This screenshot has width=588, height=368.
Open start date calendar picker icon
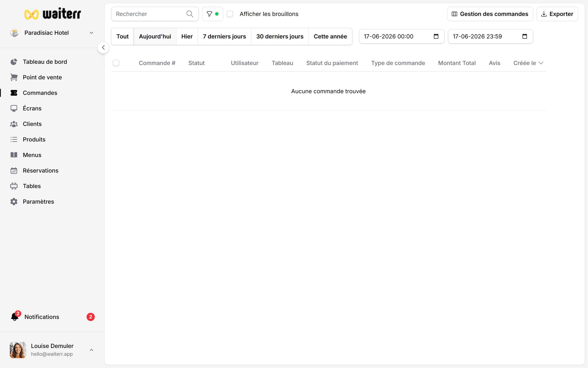[x=436, y=36]
